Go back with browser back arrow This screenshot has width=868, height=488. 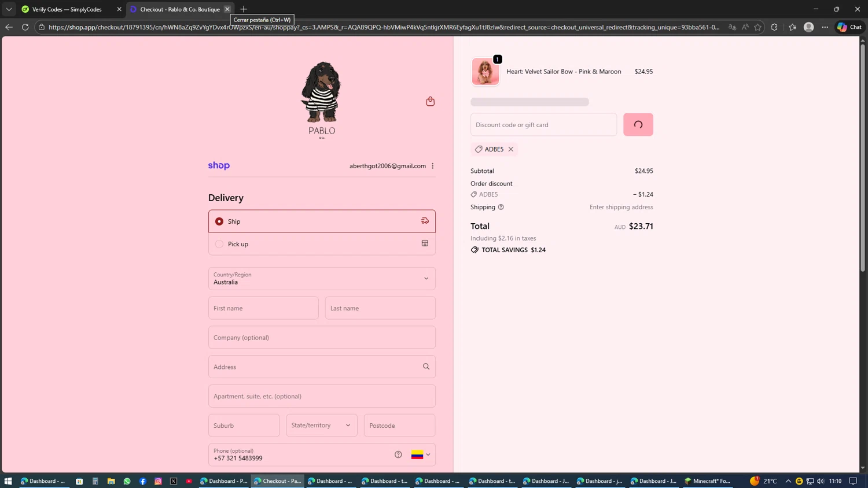coord(9,27)
